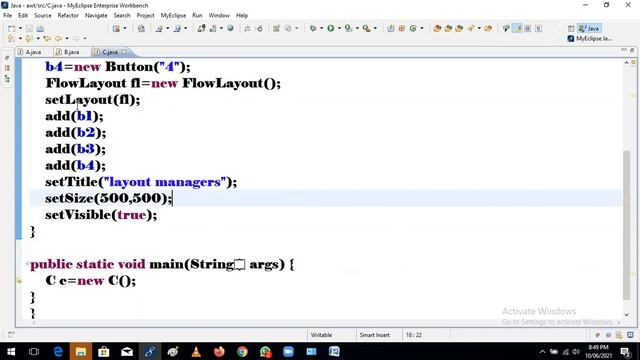The image size is (640, 360).
Task: Click the add(b3); code line
Action: click(76, 149)
